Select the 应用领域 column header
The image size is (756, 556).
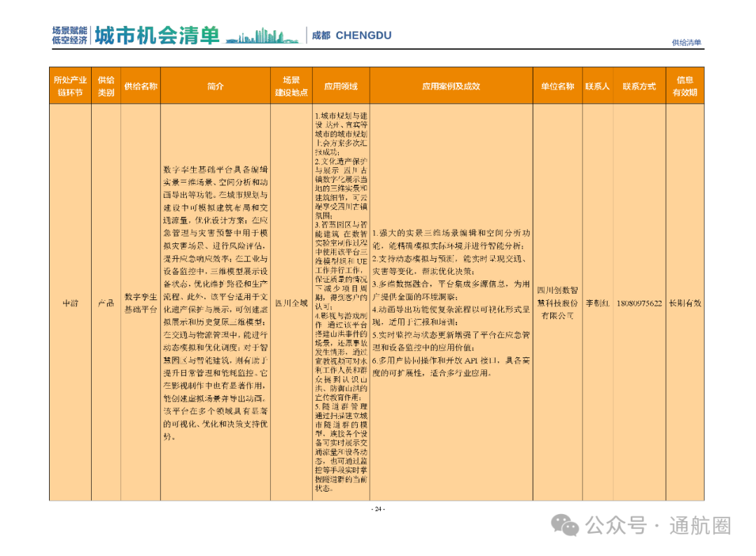(341, 86)
